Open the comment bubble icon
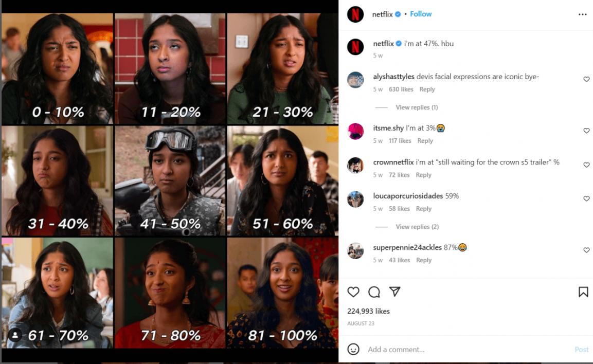Image resolution: width=593 pixels, height=364 pixels. 374,292
